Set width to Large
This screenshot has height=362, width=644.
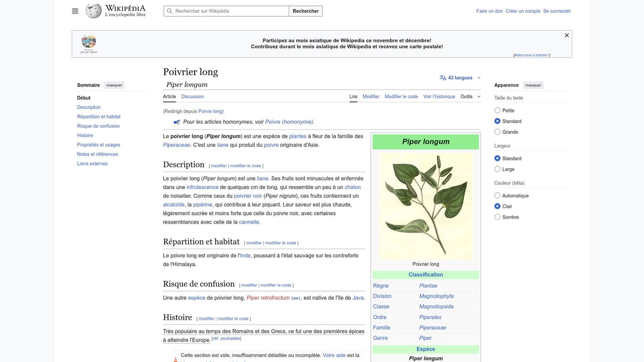[x=497, y=169]
